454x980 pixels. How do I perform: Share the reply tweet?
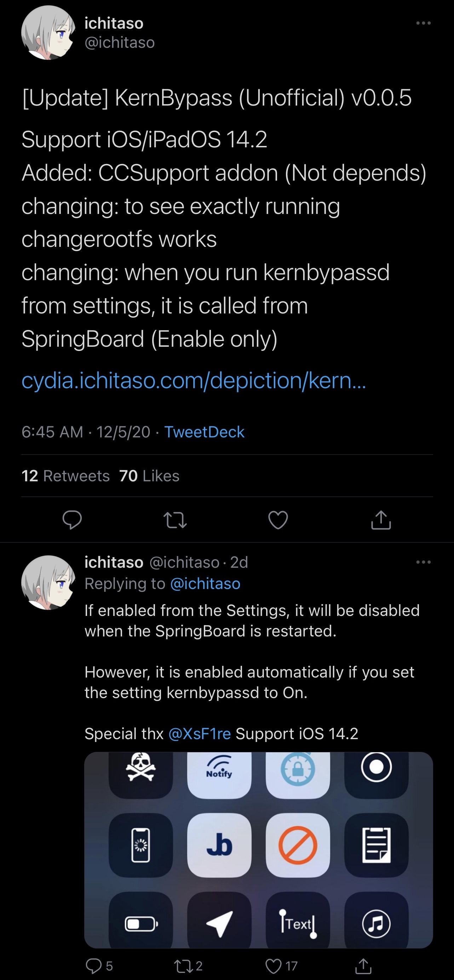(x=363, y=965)
